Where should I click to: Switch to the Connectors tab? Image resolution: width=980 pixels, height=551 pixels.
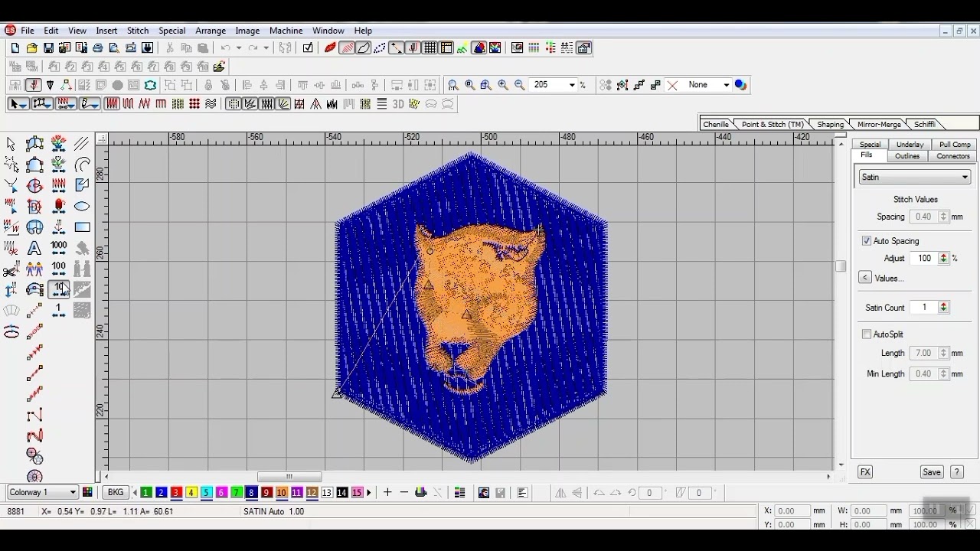pyautogui.click(x=953, y=156)
